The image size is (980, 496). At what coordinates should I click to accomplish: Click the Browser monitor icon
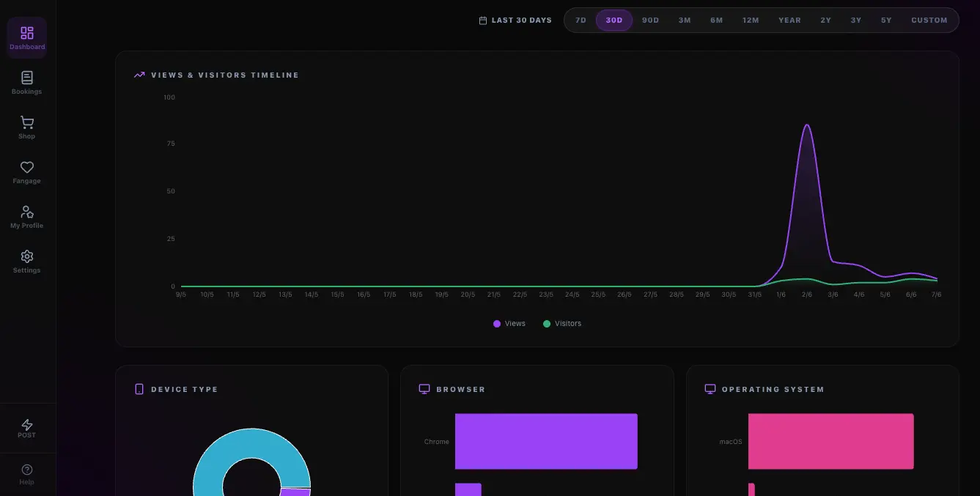pyautogui.click(x=424, y=389)
